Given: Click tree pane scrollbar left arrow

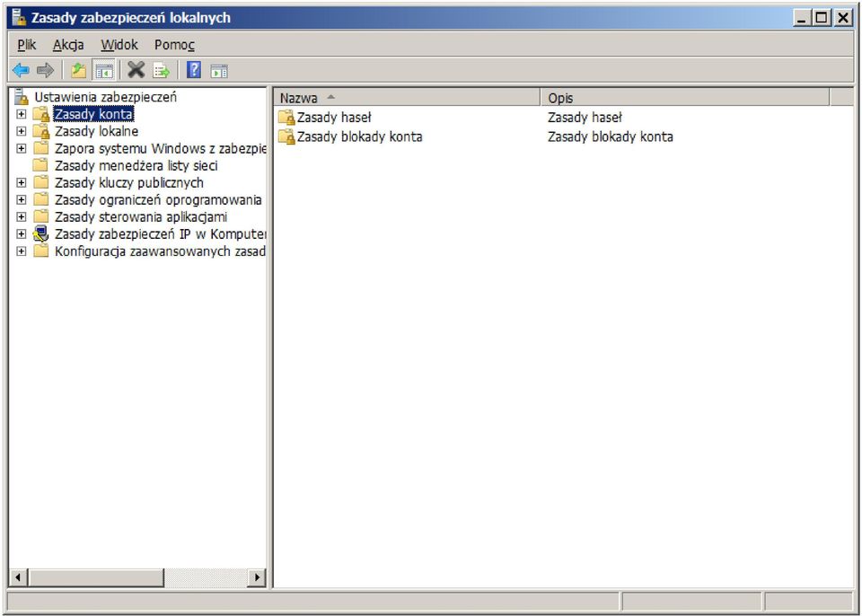Looking at the screenshot, I should click(18, 577).
